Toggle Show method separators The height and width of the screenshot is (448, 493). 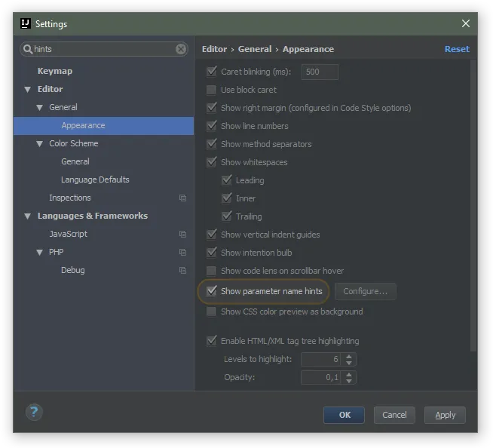click(x=212, y=144)
